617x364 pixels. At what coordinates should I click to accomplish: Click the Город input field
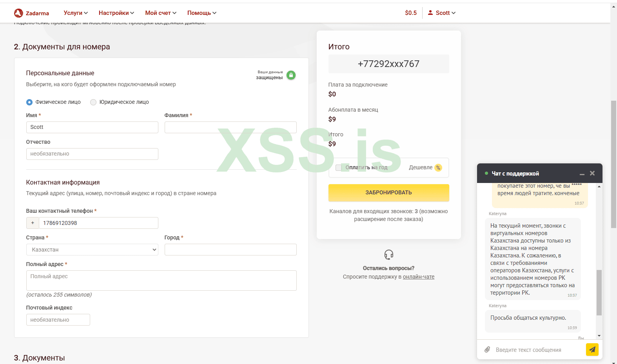(230, 250)
